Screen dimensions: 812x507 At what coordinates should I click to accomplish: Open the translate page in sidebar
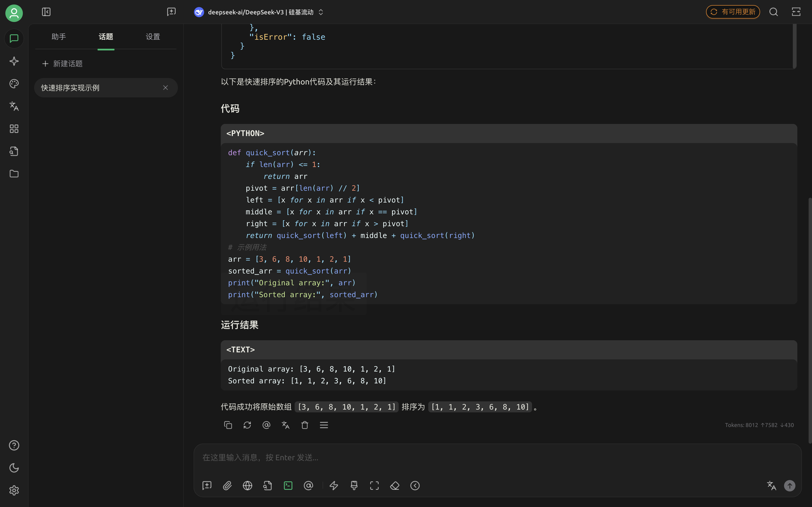(14, 106)
